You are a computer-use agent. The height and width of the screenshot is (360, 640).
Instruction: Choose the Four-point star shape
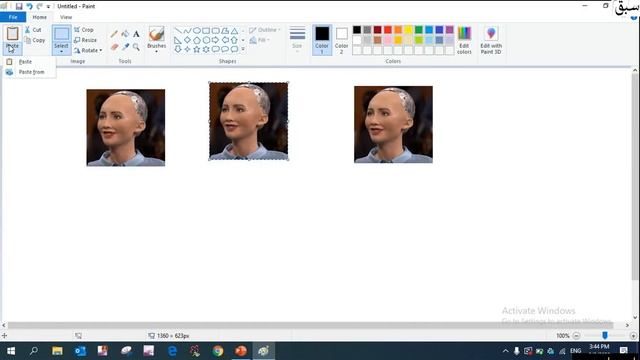[x=187, y=49]
